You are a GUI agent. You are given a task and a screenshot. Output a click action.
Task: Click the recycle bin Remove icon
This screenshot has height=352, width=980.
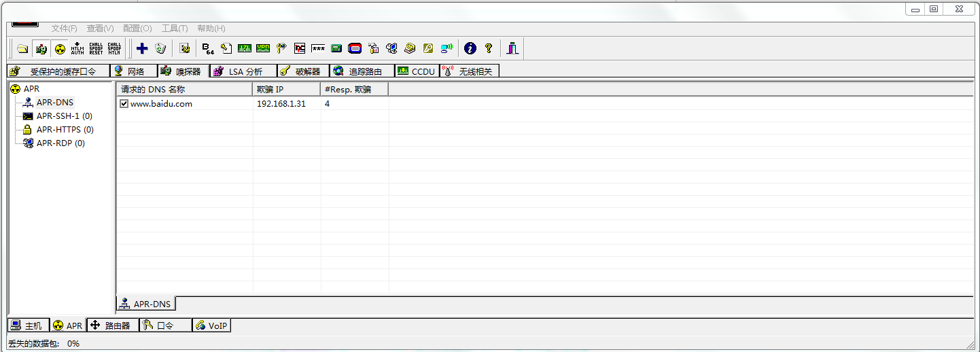(160, 48)
